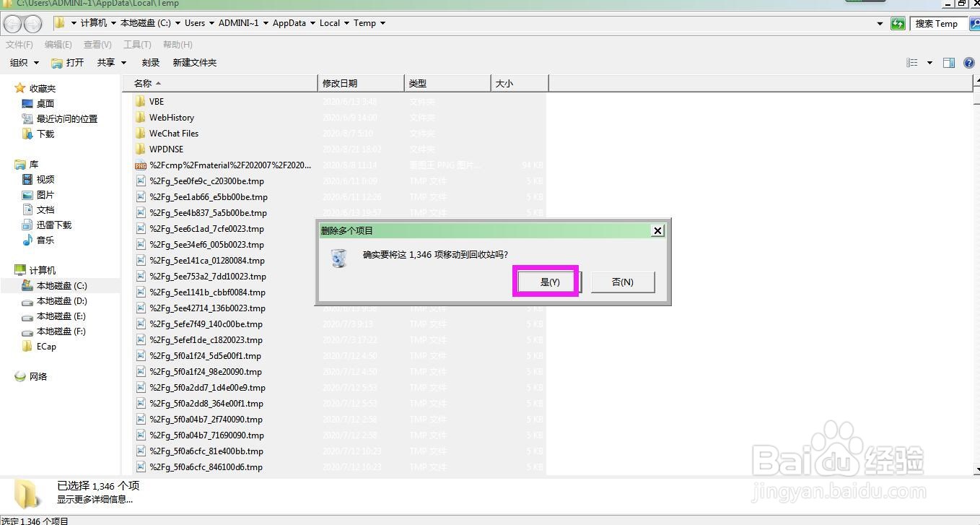Click the No 否(N) button in dialog
The image size is (980, 525).
623,282
